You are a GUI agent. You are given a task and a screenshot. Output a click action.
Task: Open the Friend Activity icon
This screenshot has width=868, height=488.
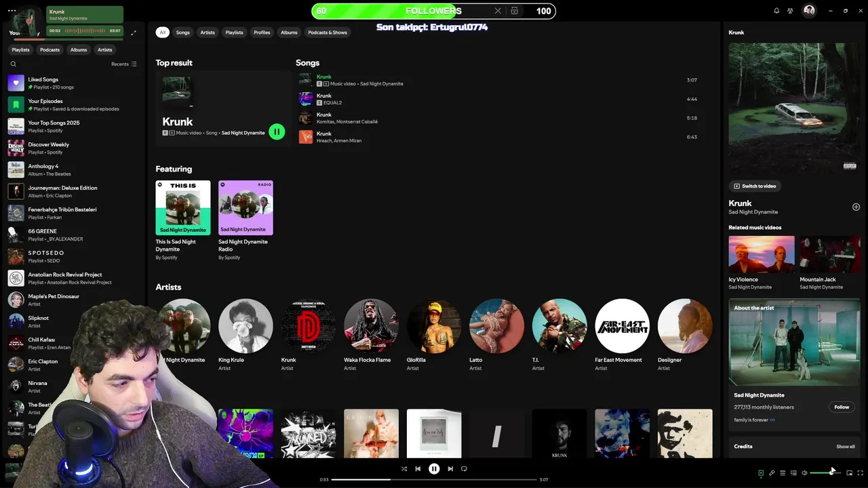[790, 11]
